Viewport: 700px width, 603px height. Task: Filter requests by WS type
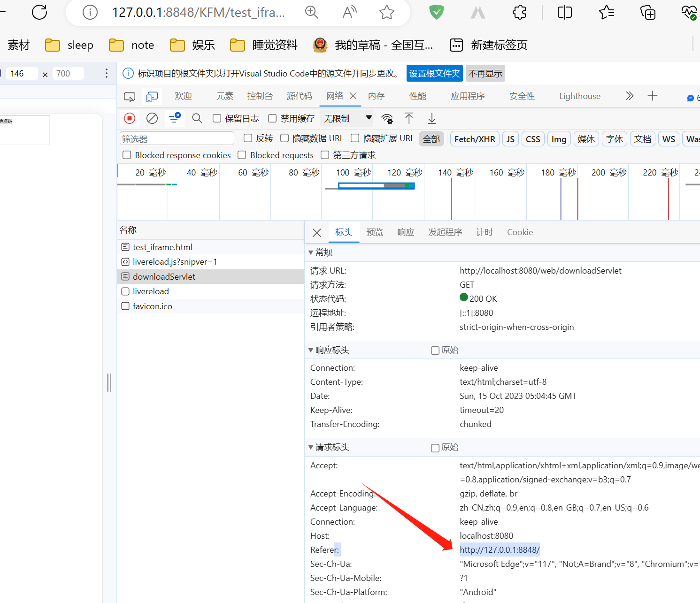669,139
